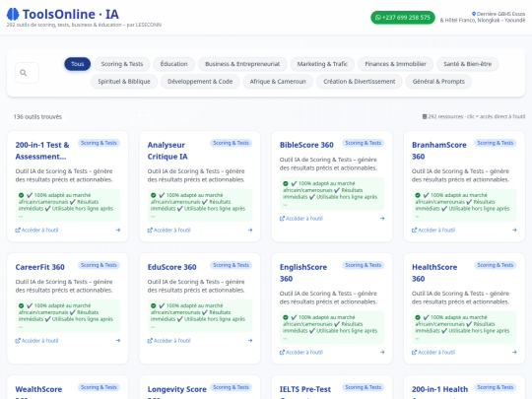
Task: Click the ToolsOnline brain logo icon
Action: [13, 14]
